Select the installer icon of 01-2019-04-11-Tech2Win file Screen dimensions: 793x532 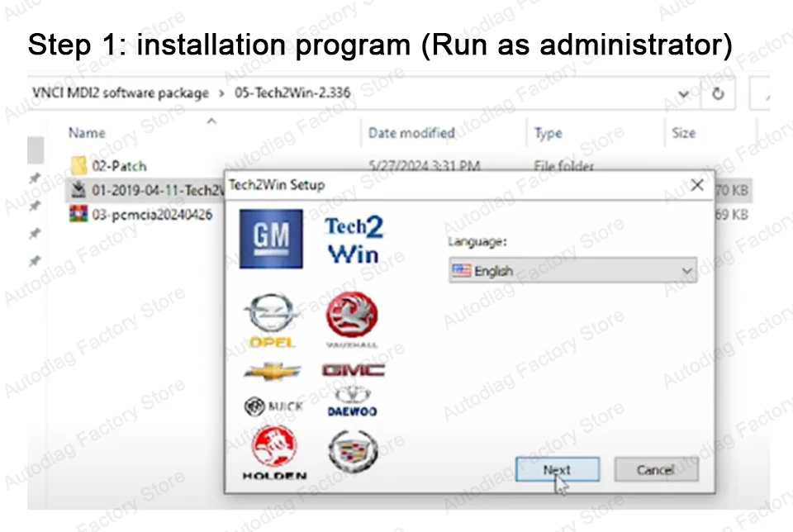78,190
